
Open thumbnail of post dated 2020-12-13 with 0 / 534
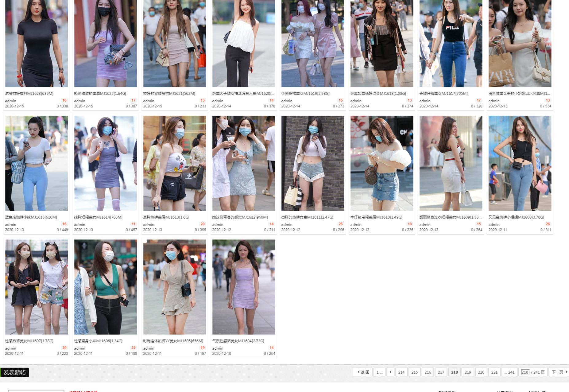tap(520, 43)
